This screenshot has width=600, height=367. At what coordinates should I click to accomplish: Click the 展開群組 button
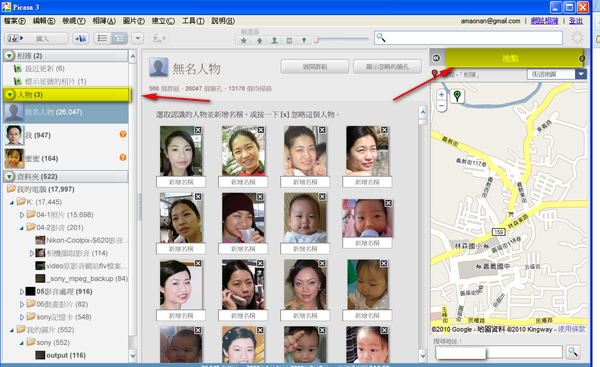(x=315, y=67)
